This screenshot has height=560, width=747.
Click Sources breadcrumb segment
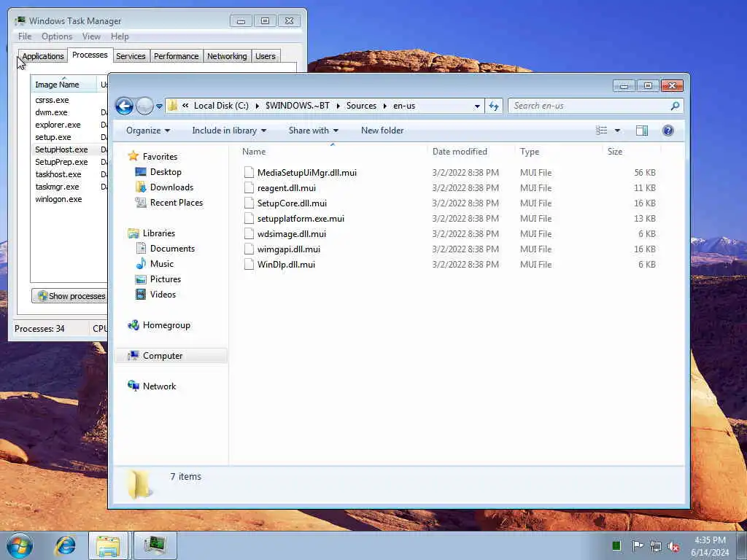[361, 106]
